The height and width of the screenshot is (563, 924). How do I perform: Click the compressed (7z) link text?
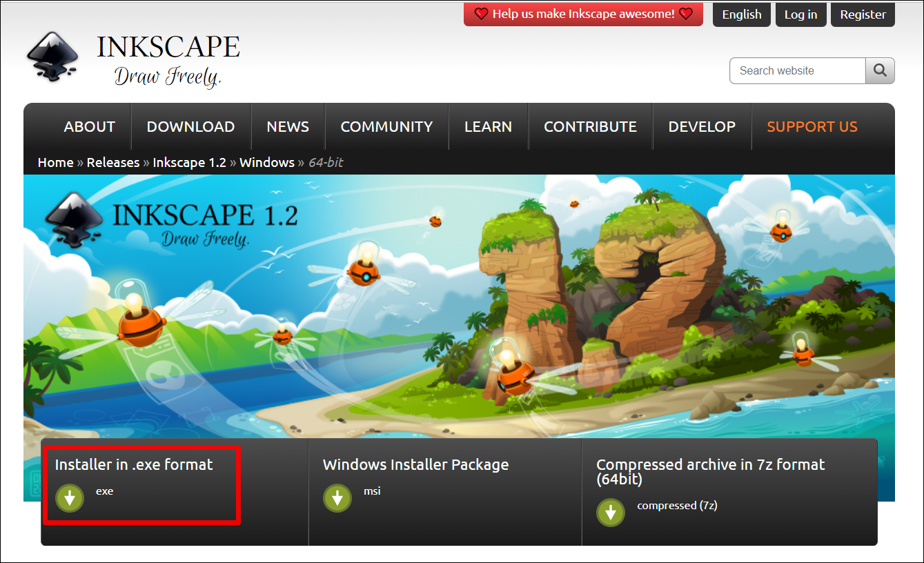click(x=677, y=506)
